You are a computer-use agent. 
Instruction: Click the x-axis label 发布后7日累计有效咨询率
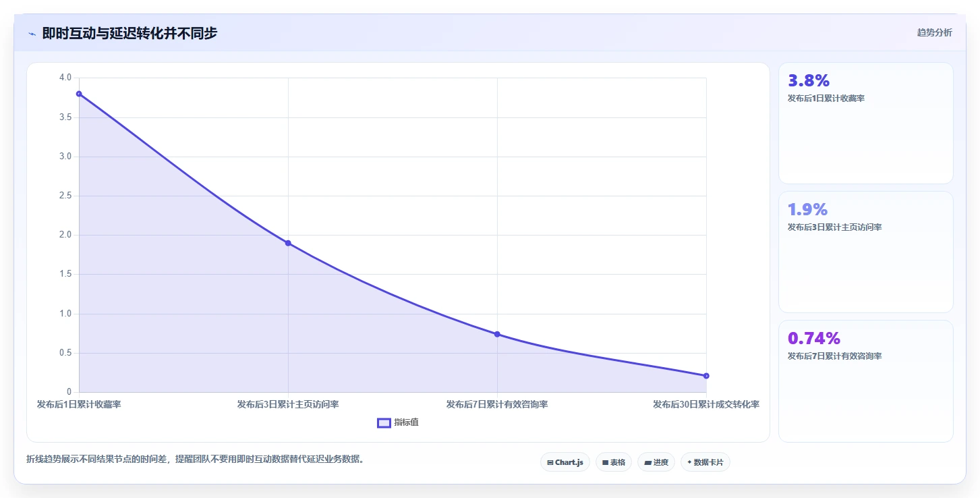pyautogui.click(x=497, y=405)
